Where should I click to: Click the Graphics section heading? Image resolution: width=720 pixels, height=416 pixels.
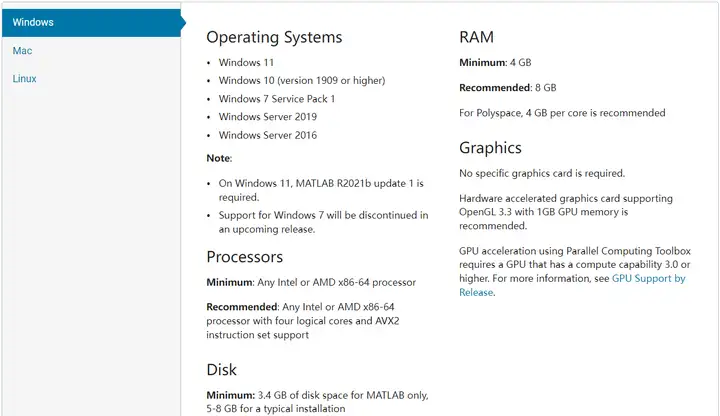(490, 148)
